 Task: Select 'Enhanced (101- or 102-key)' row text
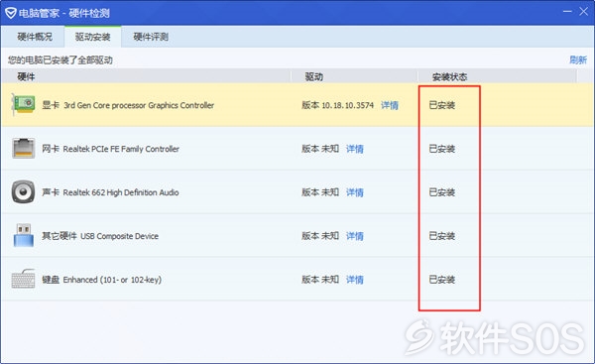coord(112,280)
